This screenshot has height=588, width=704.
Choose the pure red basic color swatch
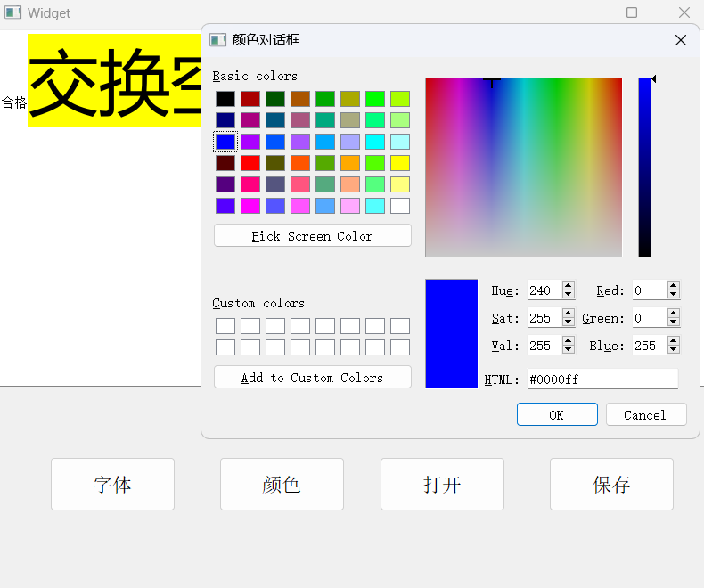click(250, 163)
